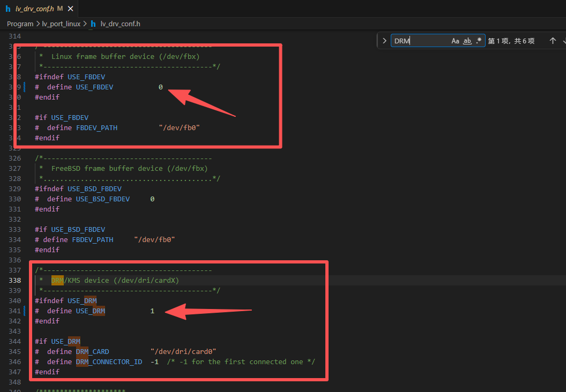Open the lv_port_linux breadcrumb folder
Image resolution: width=566 pixels, height=392 pixels.
pos(61,24)
